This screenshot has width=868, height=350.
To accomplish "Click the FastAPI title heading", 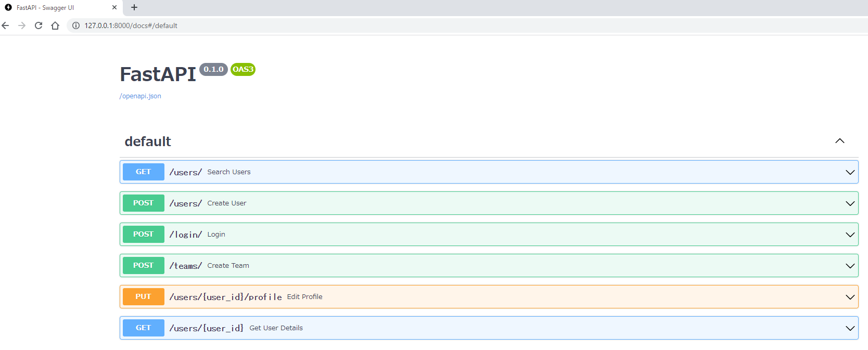I will pyautogui.click(x=158, y=74).
